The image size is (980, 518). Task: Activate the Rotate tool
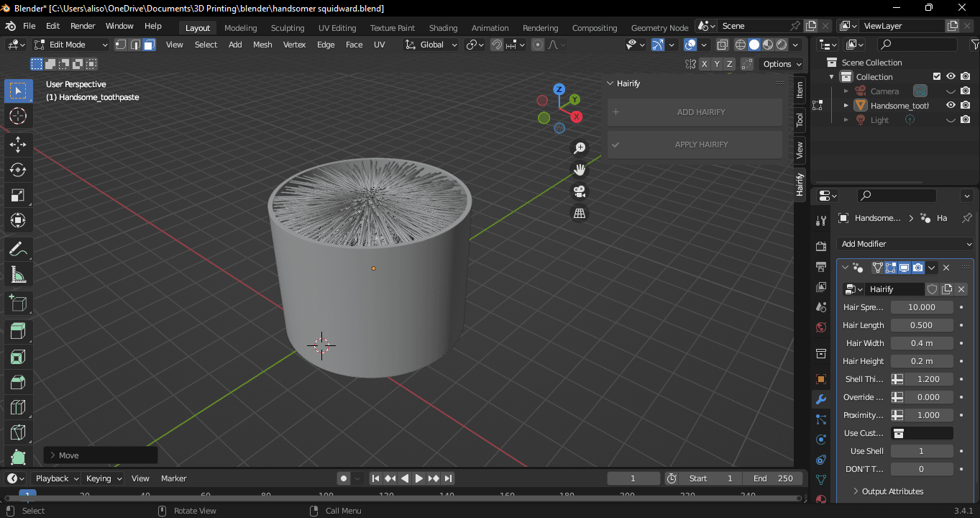tap(18, 170)
